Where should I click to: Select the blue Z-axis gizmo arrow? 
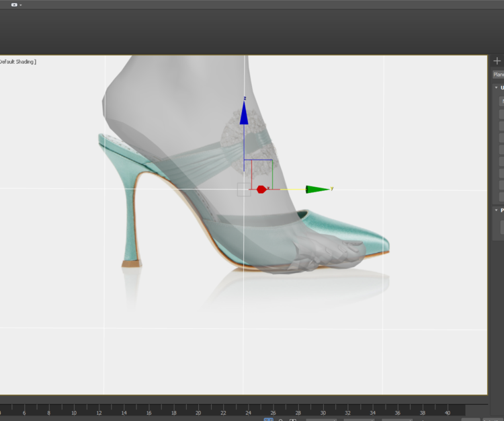[x=244, y=111]
